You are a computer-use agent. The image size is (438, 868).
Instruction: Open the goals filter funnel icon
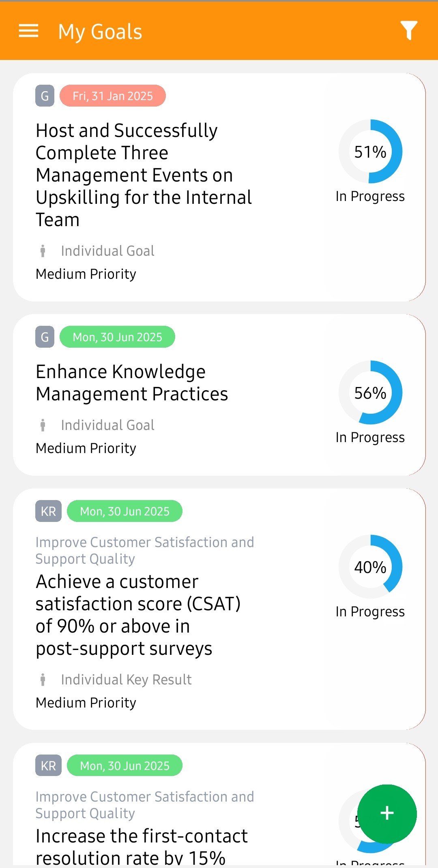tap(409, 31)
